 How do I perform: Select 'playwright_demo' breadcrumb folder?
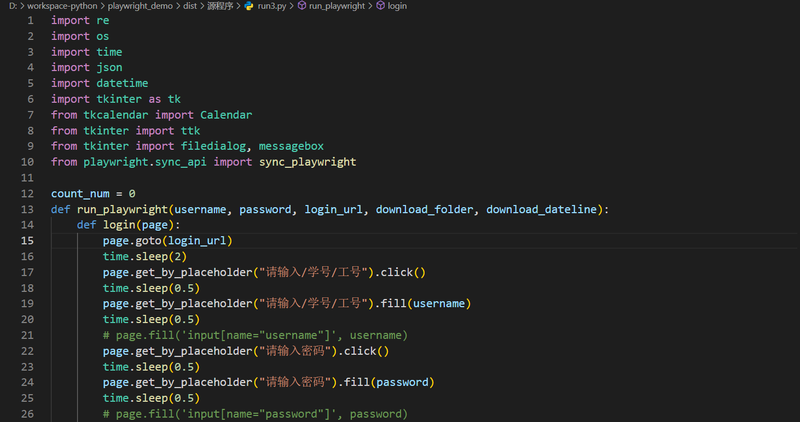[140, 6]
